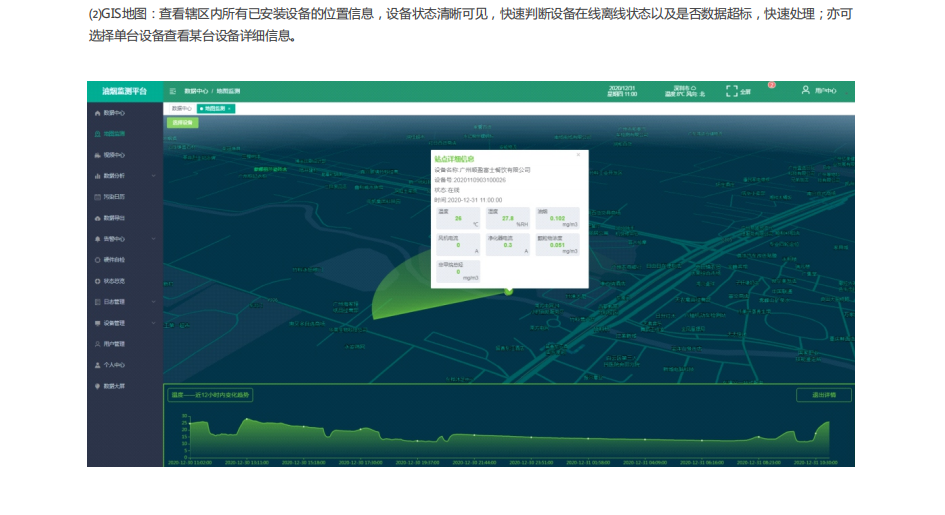Click the user avatar icon in header
Image resolution: width=945 pixels, height=515 pixels.
pos(806,90)
